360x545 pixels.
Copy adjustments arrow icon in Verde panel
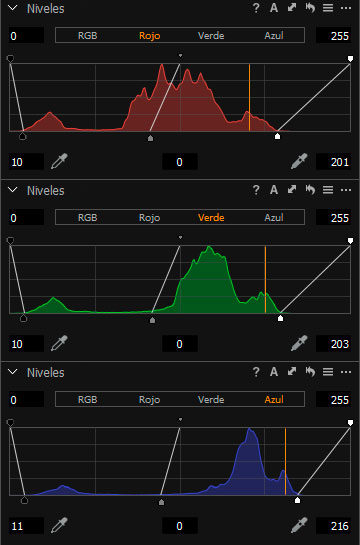pos(292,189)
